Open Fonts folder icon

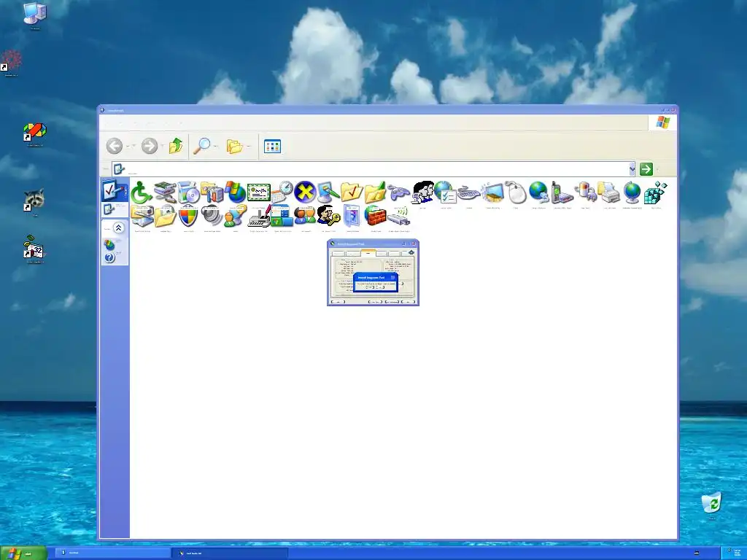pos(375,192)
